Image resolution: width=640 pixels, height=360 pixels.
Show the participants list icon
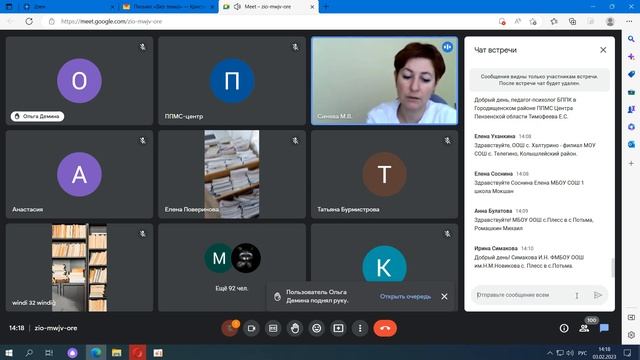click(x=584, y=328)
